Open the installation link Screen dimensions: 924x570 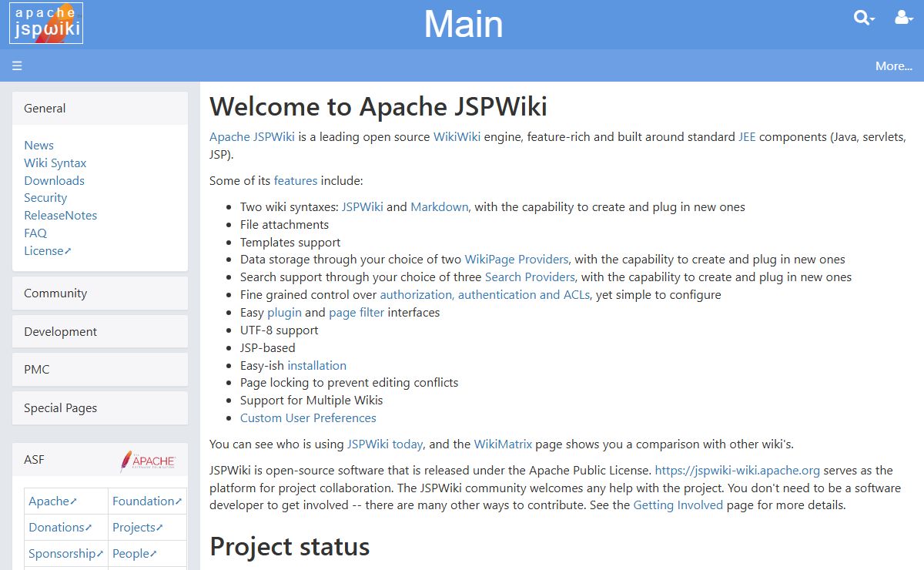(x=316, y=366)
